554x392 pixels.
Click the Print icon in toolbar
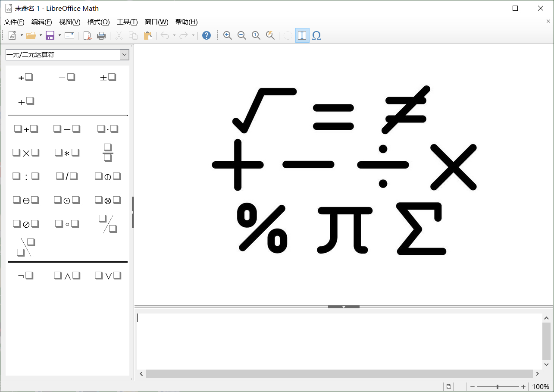click(x=101, y=36)
